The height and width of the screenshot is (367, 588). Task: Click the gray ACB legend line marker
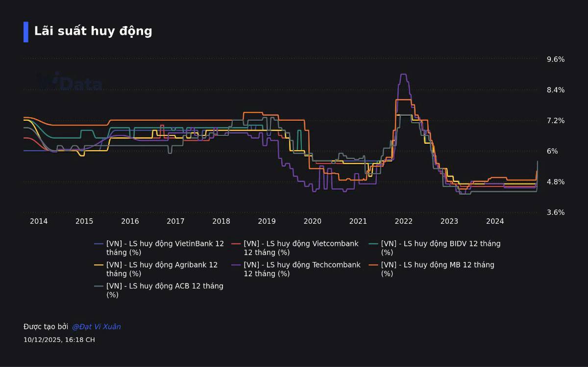tap(99, 286)
